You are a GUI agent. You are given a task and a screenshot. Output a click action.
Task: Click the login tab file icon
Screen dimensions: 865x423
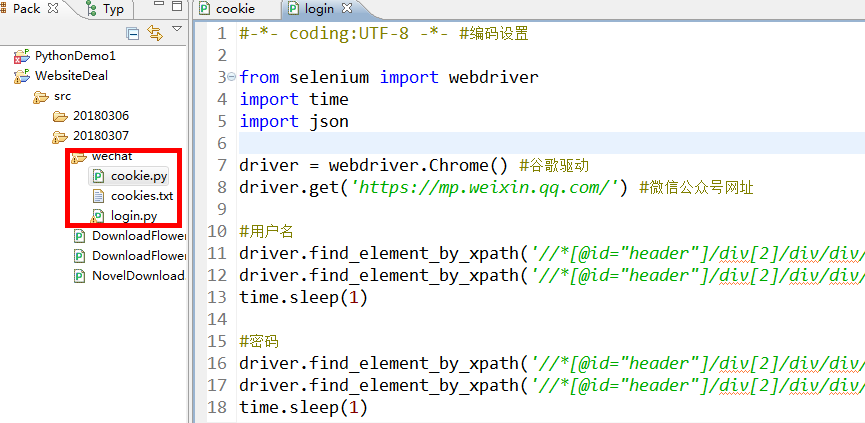tap(294, 9)
